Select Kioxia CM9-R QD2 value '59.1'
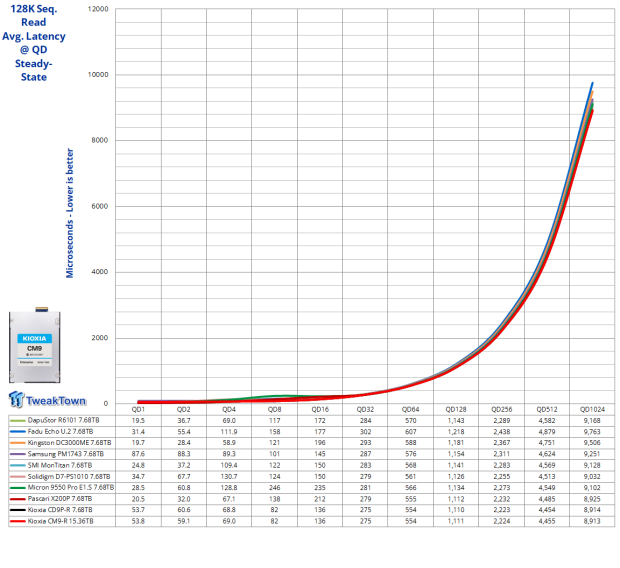Image resolution: width=620 pixels, height=568 pixels. point(183,521)
